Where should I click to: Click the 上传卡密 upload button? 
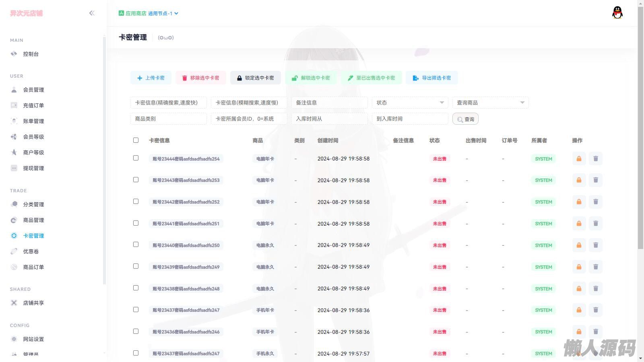click(151, 78)
